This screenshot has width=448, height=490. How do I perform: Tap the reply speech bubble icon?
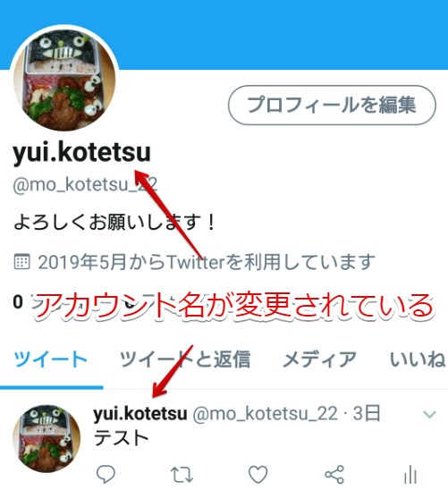point(106,475)
